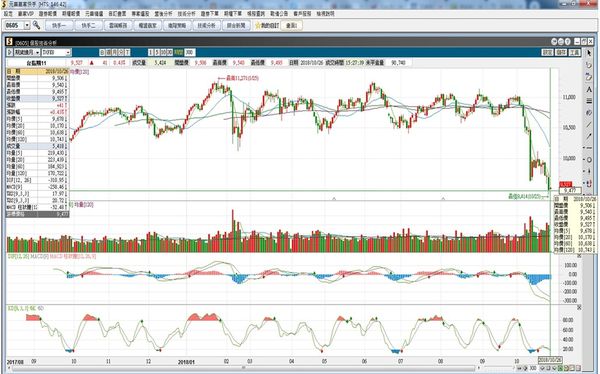The height and width of the screenshot is (374, 600).
Task: Select the eraser tool in drawing toolbar
Action: (589, 113)
